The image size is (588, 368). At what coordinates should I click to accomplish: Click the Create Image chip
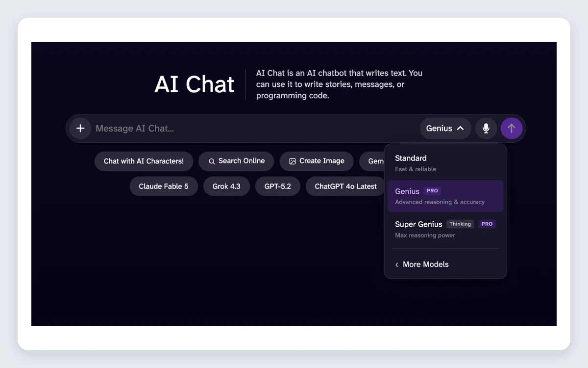(x=317, y=161)
